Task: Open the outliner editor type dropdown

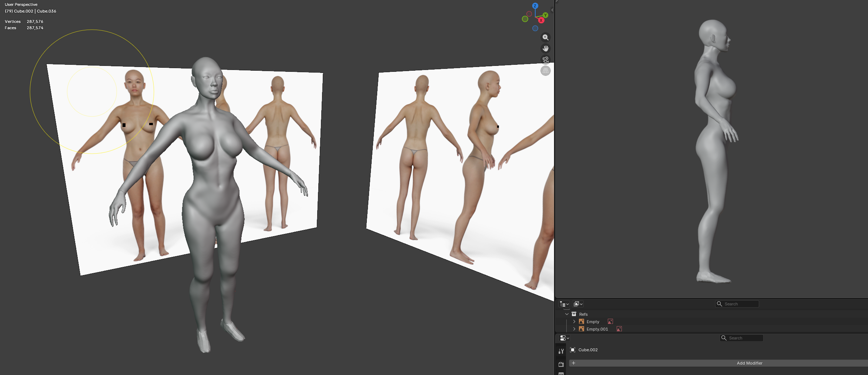Action: click(564, 304)
